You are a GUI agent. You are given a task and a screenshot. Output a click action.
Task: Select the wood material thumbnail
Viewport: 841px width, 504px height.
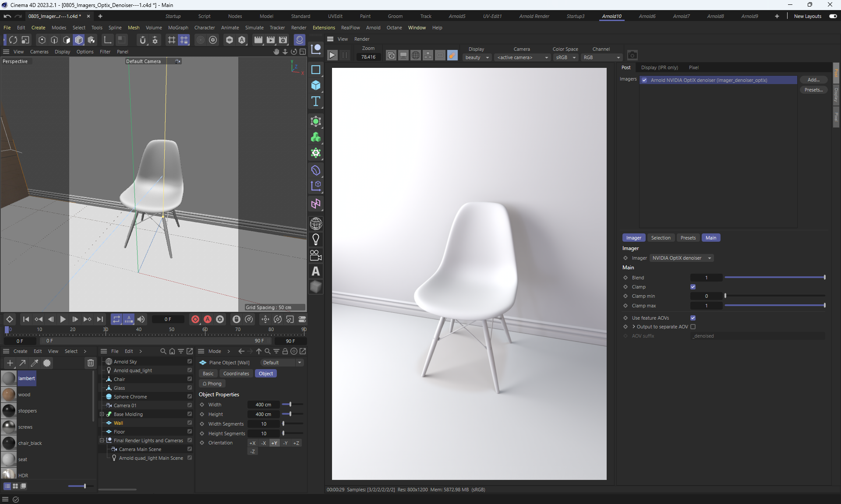9,395
